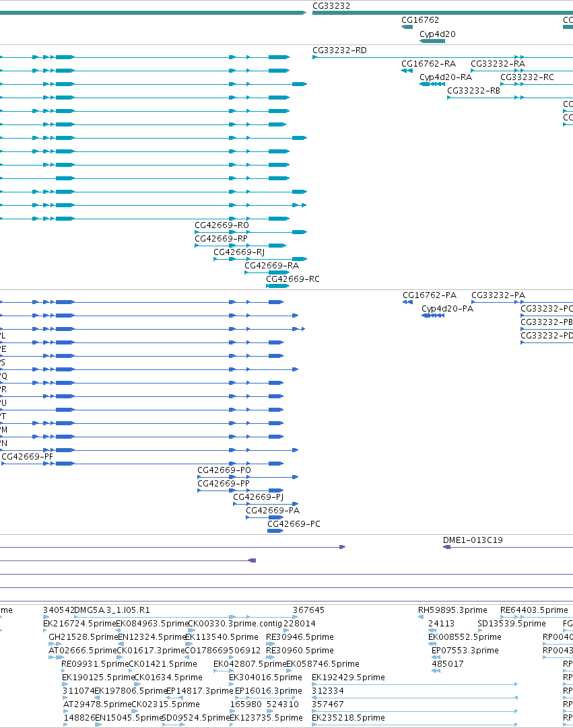
Task: Click the AT02666.5prime EST label
Action: 82,651
